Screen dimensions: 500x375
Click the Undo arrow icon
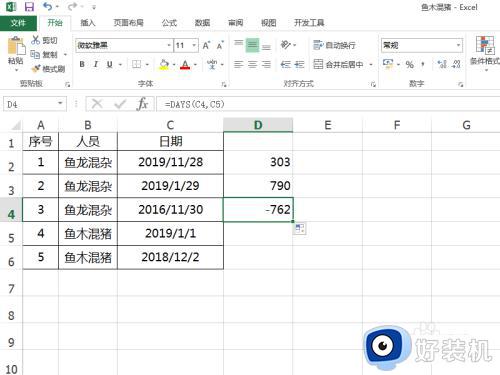[x=48, y=6]
